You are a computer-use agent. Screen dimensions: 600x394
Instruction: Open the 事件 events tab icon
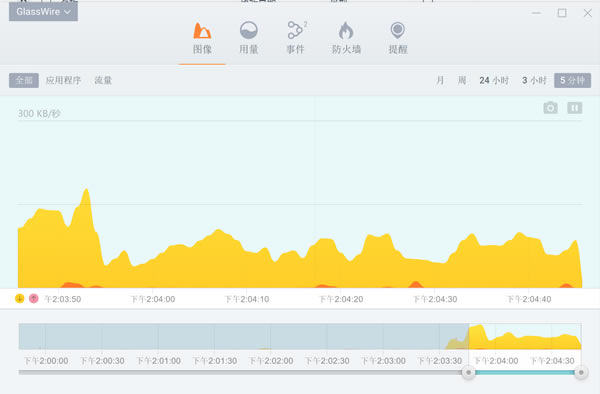coord(295,30)
